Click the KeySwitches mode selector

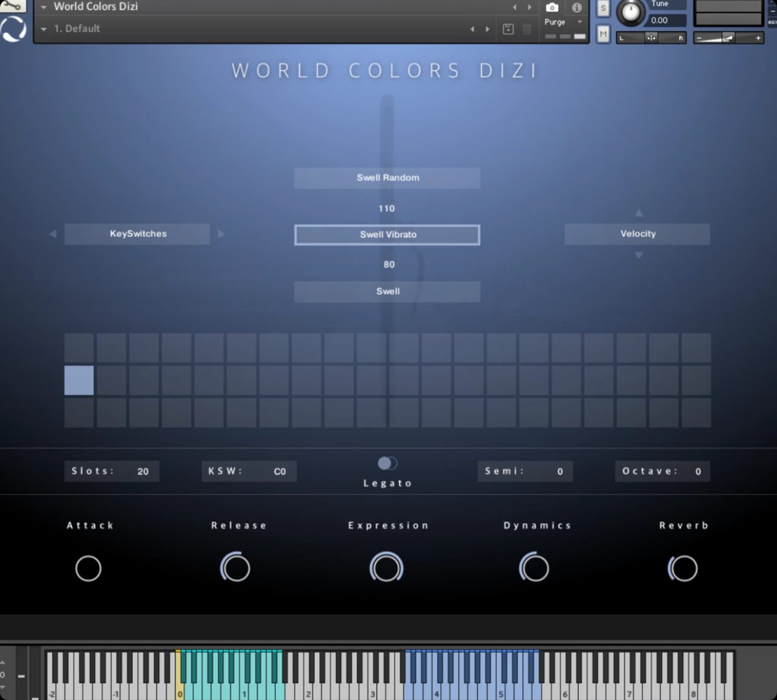[137, 234]
